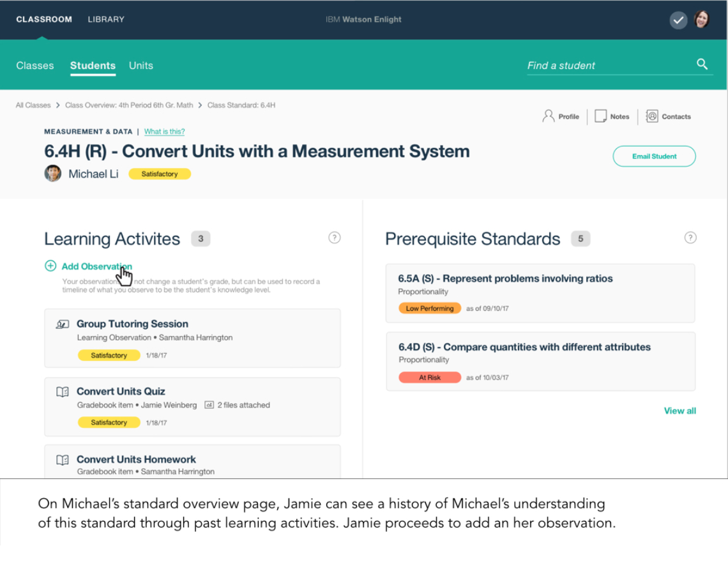Open help icon for Learning Activites

click(334, 238)
